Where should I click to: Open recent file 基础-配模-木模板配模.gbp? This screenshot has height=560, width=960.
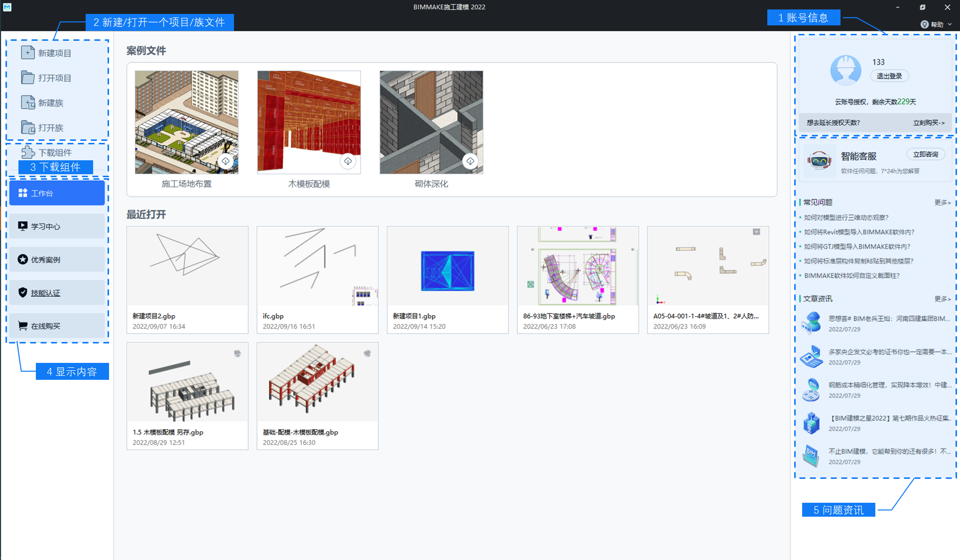(317, 396)
